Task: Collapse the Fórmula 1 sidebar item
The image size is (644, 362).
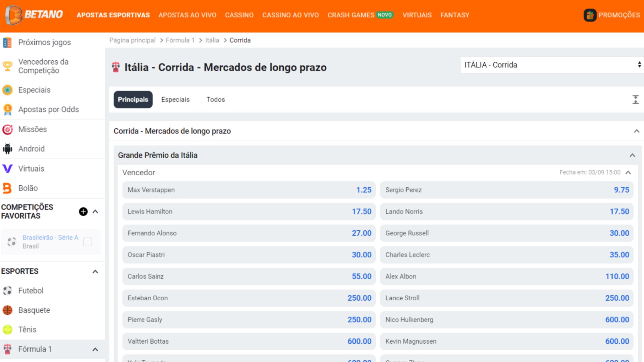Action: 95,349
